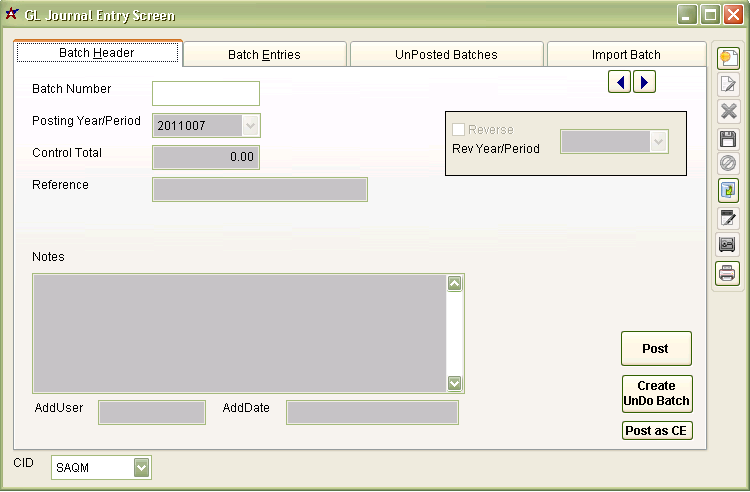Click the New record toolbar icon
This screenshot has height=492, width=750.
pos(727,59)
